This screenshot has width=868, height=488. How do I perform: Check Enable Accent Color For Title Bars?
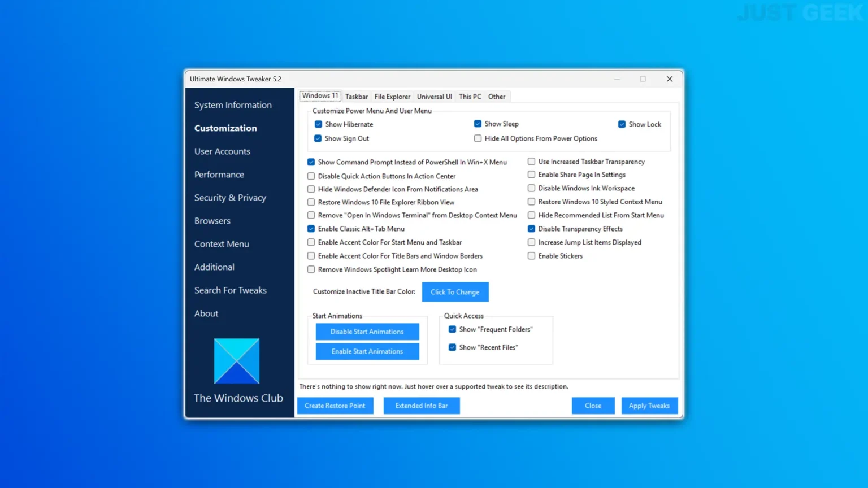(311, 256)
